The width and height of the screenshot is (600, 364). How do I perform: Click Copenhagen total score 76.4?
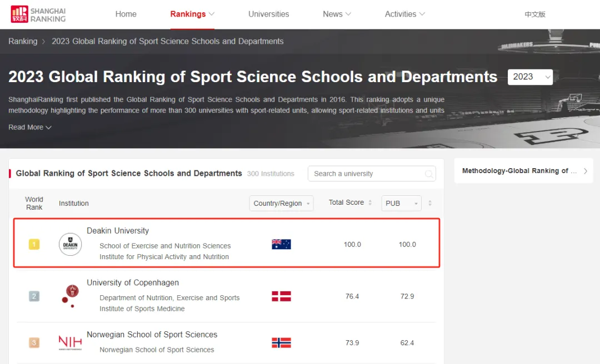point(352,296)
